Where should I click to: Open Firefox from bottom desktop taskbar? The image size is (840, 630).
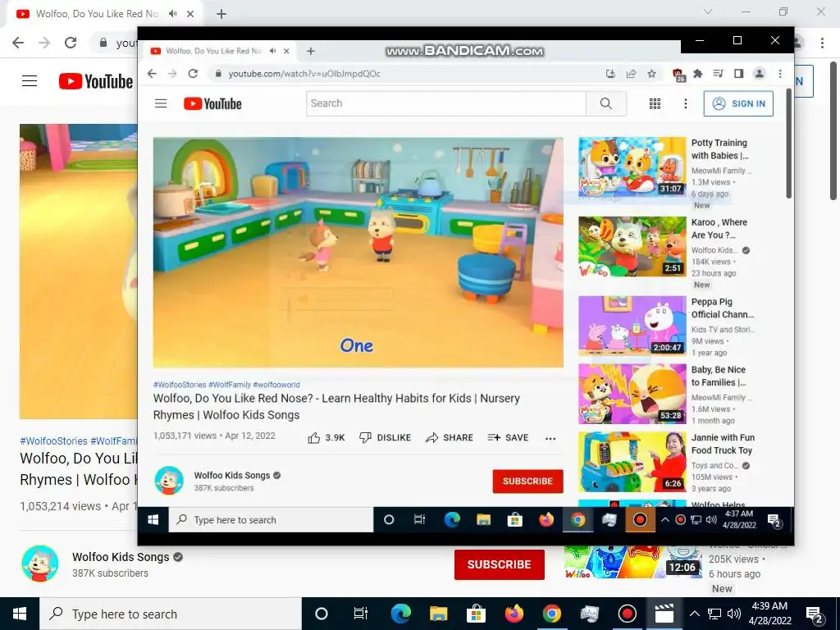(514, 614)
